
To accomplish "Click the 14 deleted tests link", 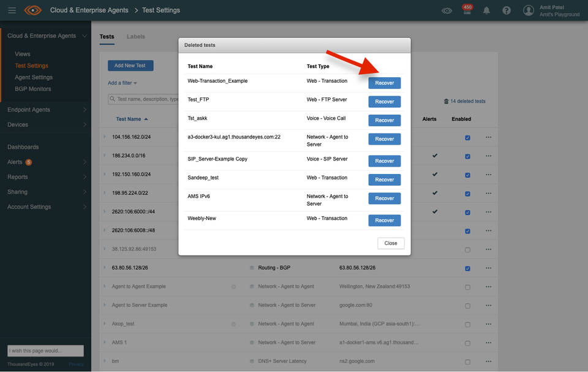I will pyautogui.click(x=464, y=101).
